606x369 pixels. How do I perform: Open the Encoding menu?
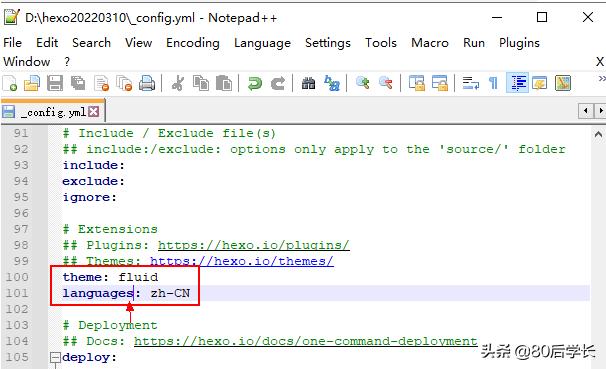click(193, 43)
